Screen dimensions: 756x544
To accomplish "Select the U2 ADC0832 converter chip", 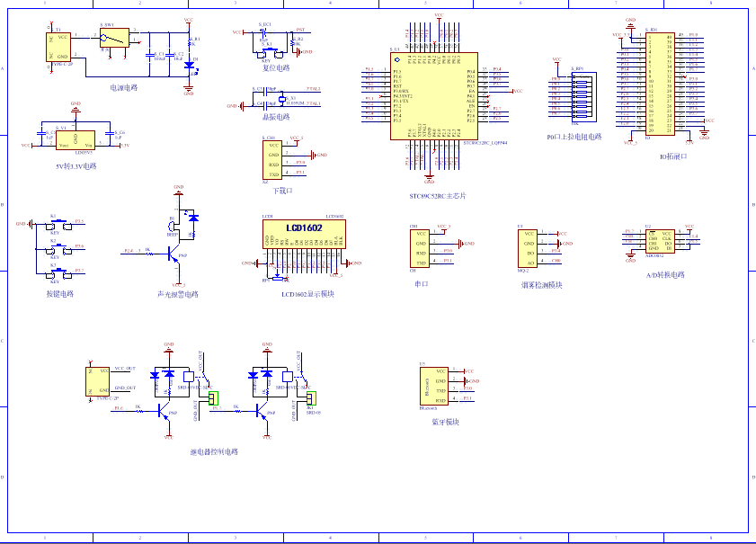I will coord(660,241).
